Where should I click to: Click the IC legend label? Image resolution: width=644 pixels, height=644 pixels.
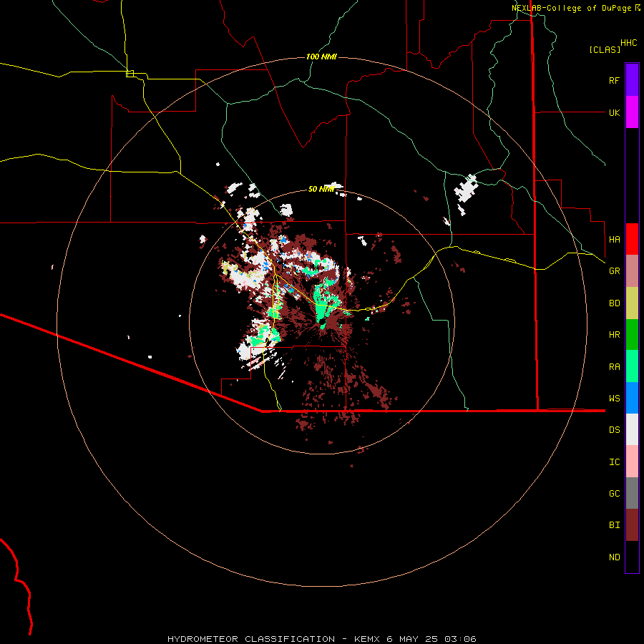(614, 462)
